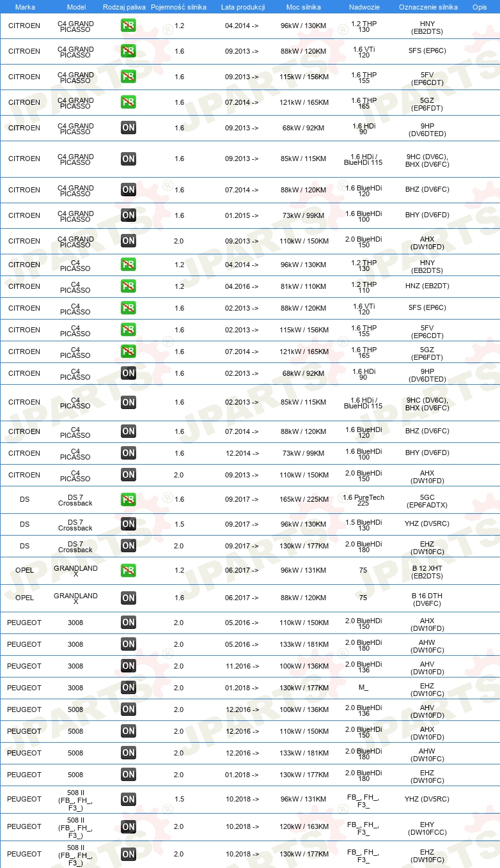The height and width of the screenshot is (868, 500).
Task: Click production date 11.2016 ->
Action: point(242,666)
